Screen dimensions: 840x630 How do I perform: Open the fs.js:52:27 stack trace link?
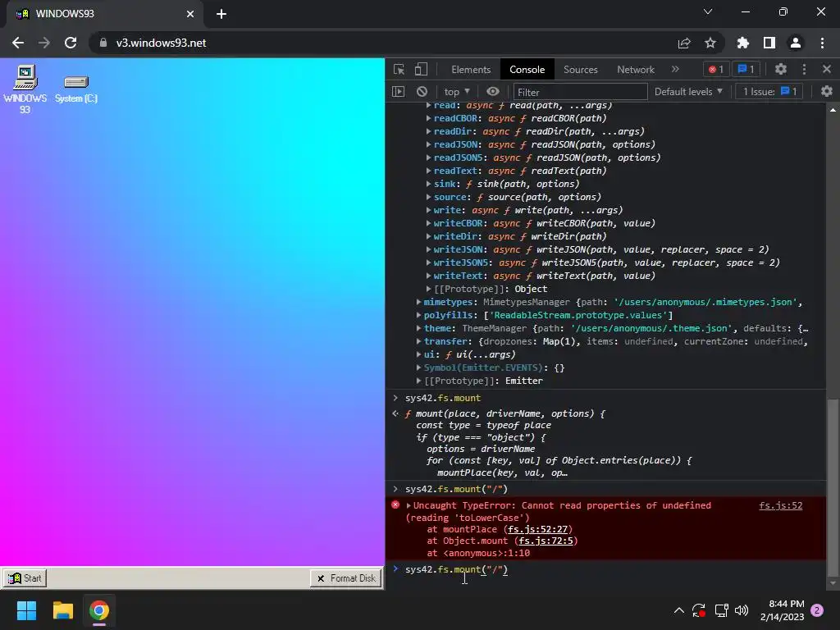click(537, 529)
